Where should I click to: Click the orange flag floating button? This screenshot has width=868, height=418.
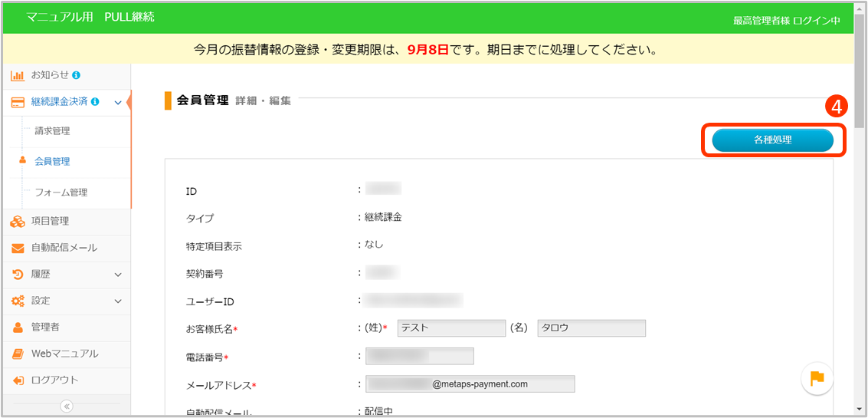(x=817, y=377)
